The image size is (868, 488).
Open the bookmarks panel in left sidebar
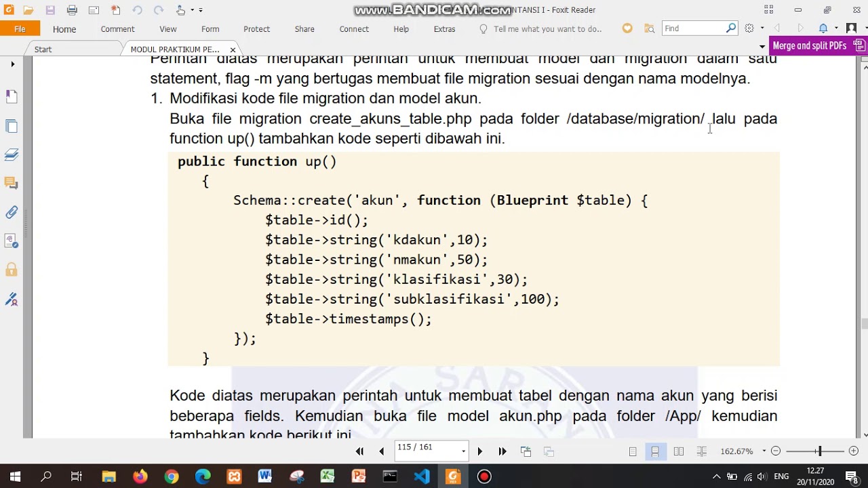pos(12,97)
